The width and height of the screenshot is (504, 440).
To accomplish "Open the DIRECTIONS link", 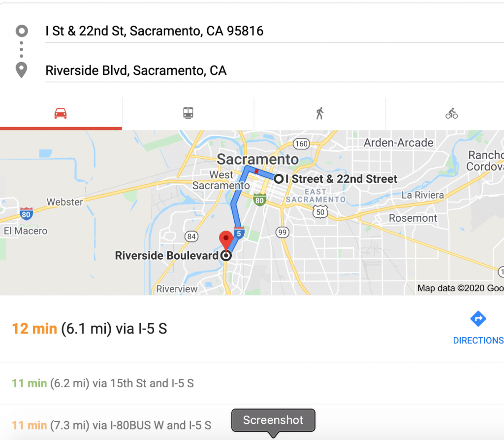I will tap(478, 340).
